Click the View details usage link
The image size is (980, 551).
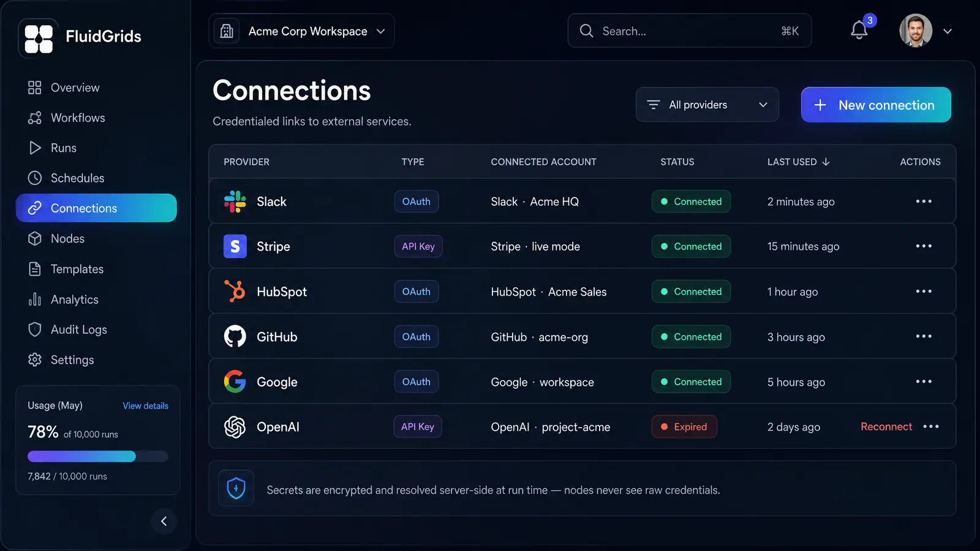pyautogui.click(x=145, y=406)
